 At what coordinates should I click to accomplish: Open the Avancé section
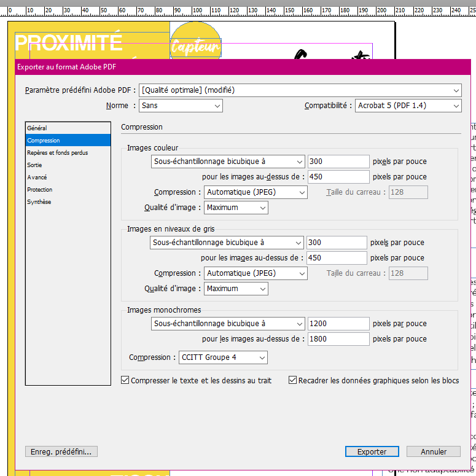click(68, 178)
